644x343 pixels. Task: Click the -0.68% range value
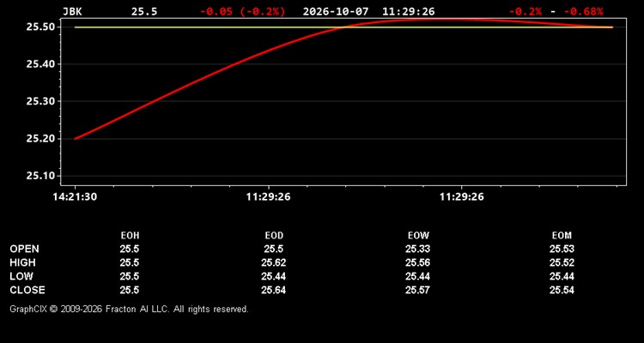(583, 11)
